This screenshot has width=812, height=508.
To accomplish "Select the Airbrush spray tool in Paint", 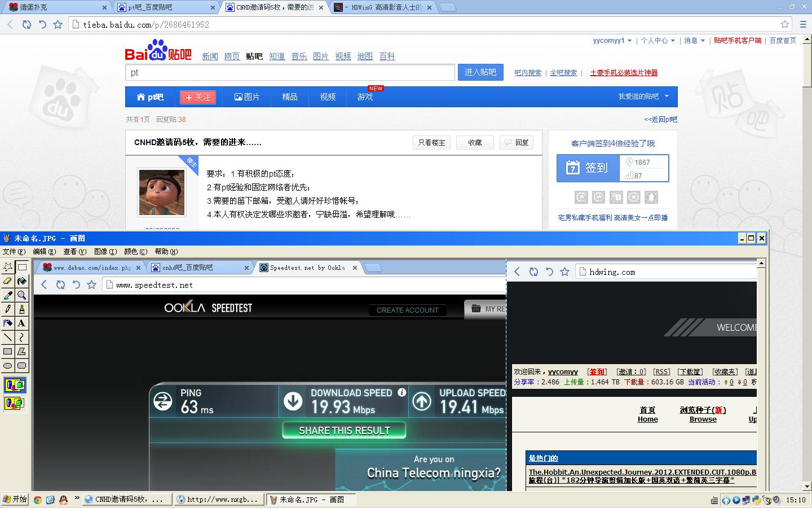I will [x=8, y=323].
